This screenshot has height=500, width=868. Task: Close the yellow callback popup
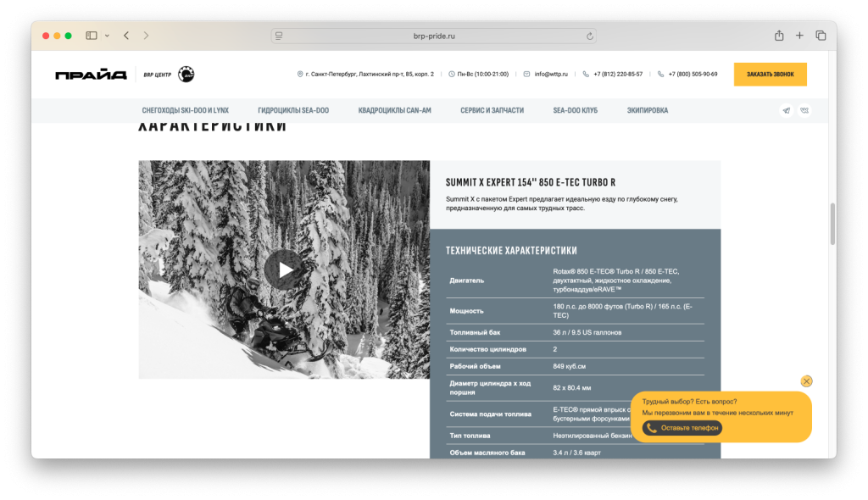[x=806, y=381]
